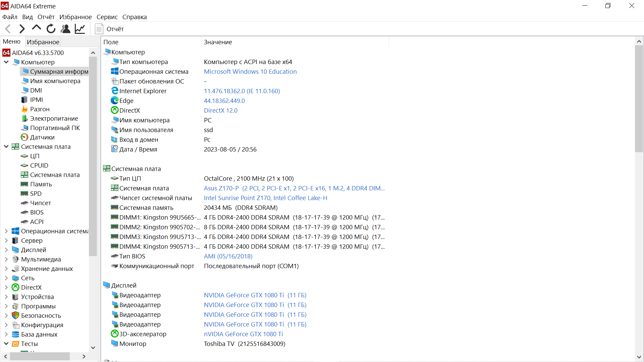Viewport: 644px width, 362px height.
Task: Select Датчики sensors item in tree
Action: [x=42, y=137]
